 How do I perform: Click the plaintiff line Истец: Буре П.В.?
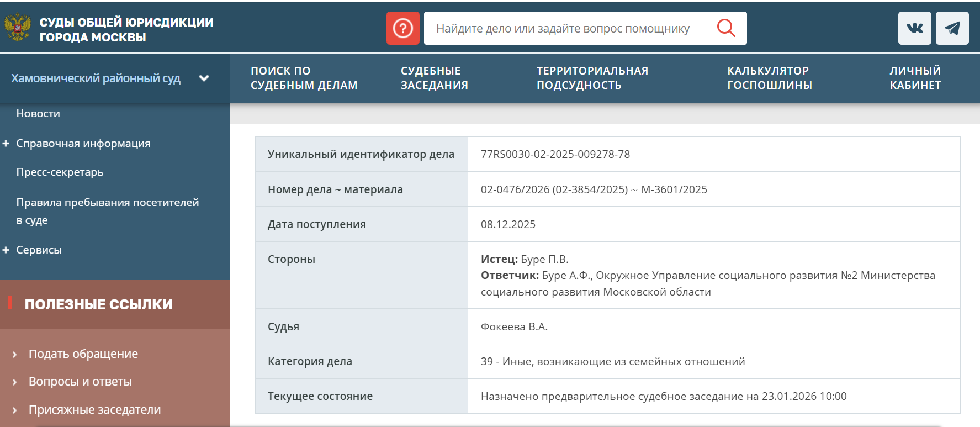(525, 259)
